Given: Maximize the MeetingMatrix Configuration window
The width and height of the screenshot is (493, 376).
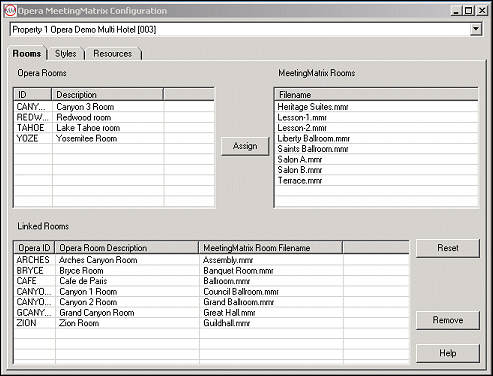Looking at the screenshot, I should pyautogui.click(x=468, y=11).
